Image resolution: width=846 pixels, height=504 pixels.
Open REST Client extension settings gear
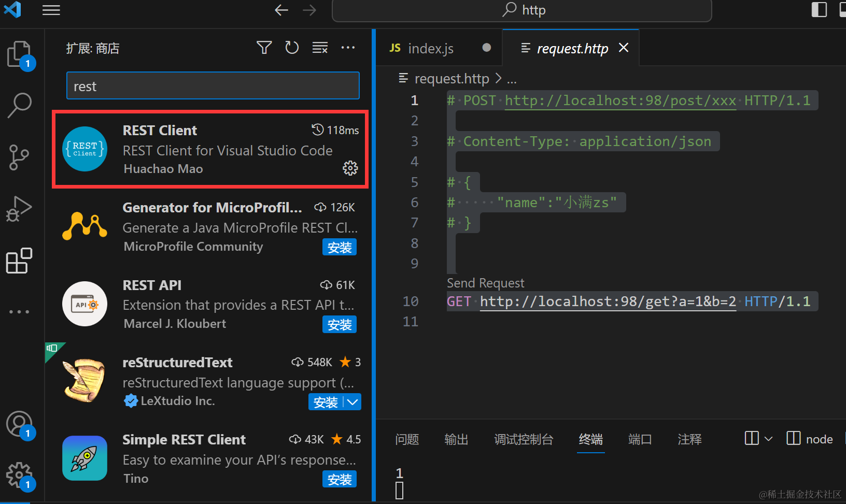(x=350, y=168)
